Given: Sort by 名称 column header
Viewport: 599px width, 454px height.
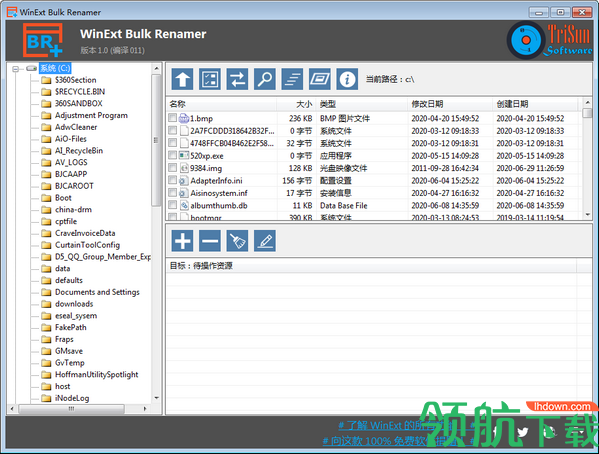Looking at the screenshot, I should [222, 104].
